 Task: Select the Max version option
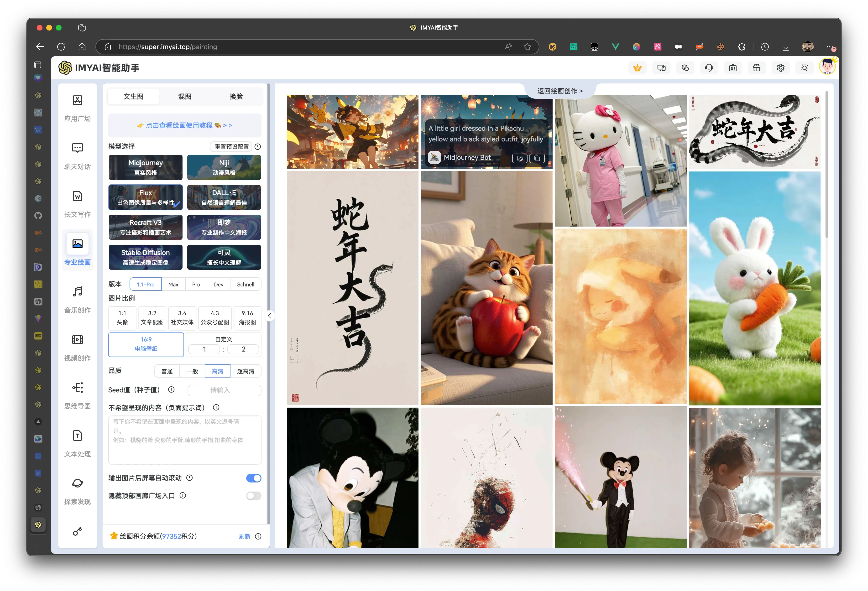click(173, 285)
